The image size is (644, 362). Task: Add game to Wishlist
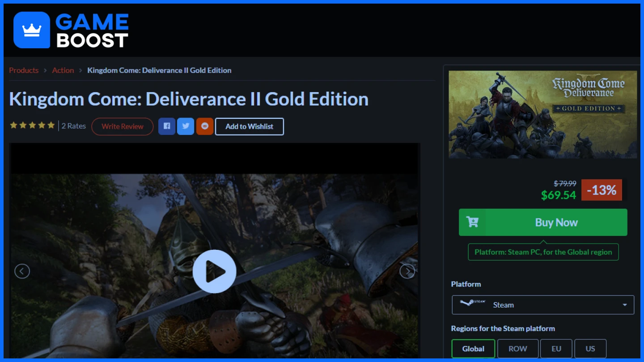250,126
